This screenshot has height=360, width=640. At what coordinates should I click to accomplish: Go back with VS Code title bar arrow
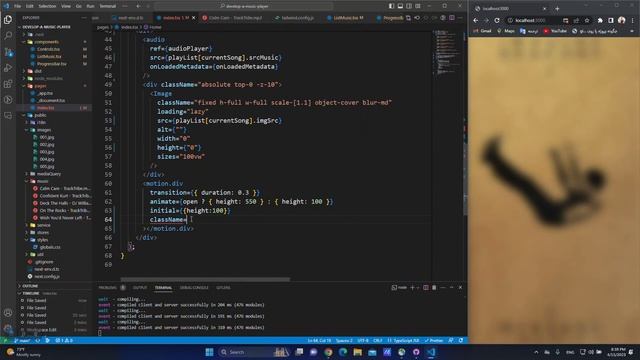[138, 6]
